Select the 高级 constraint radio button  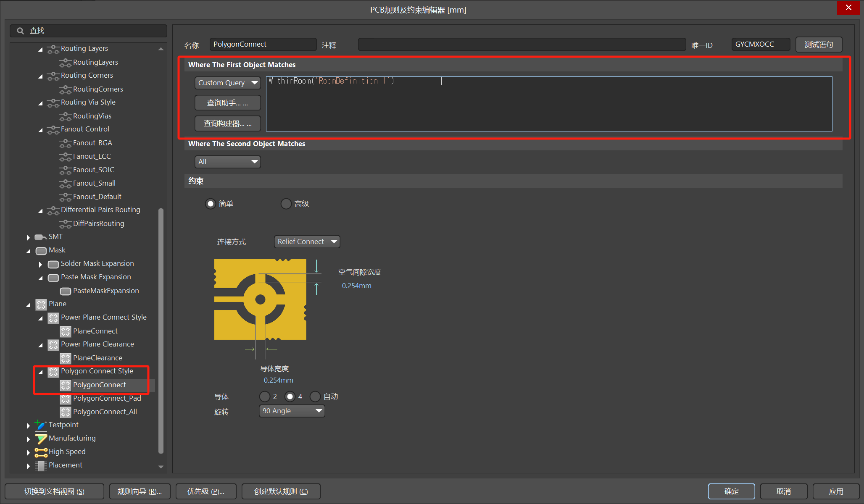(286, 204)
